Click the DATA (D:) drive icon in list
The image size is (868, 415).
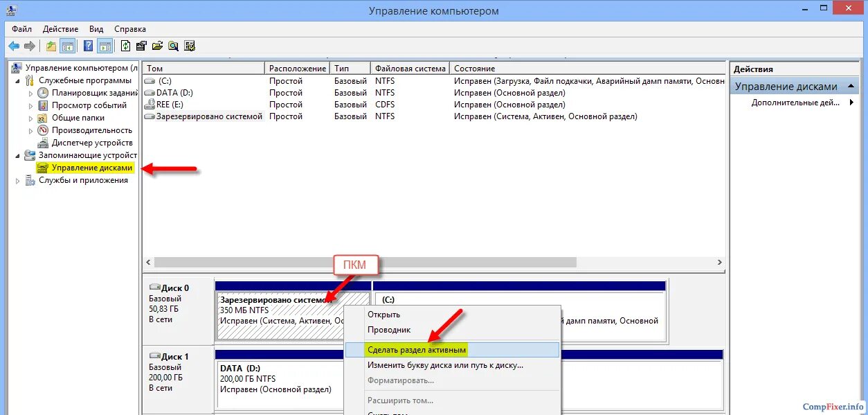point(150,93)
